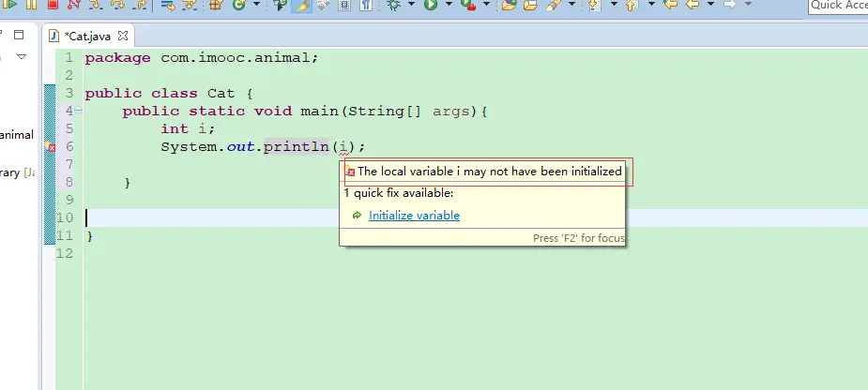Click '1 quick fix available:' text

[x=399, y=193]
